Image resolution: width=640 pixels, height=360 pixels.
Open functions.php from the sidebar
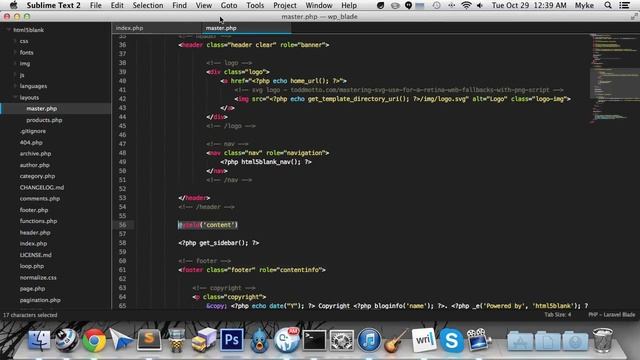point(38,221)
